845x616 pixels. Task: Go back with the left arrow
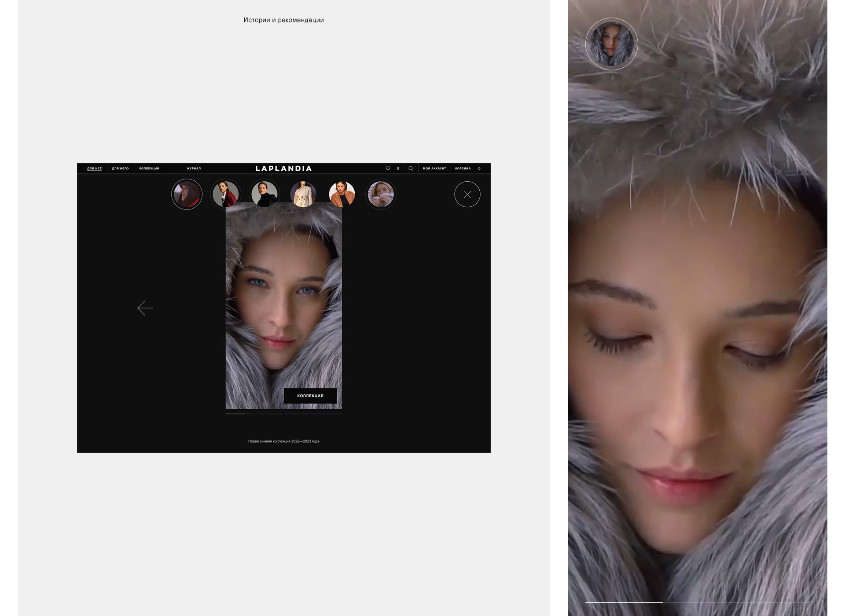[145, 308]
